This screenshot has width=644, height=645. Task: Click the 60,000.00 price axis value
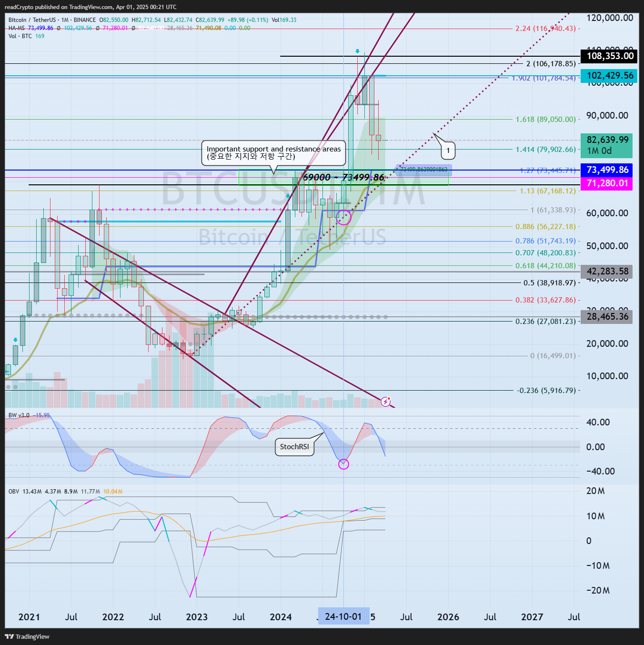click(607, 213)
